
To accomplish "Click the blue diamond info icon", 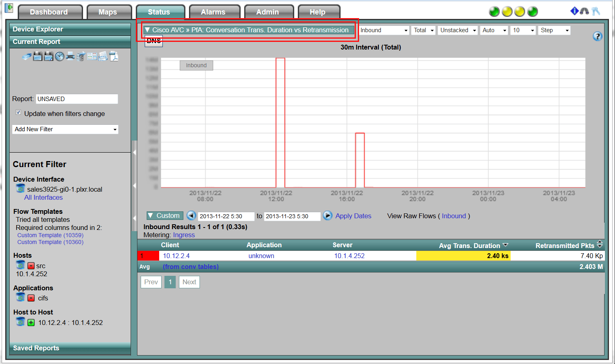I will (574, 11).
